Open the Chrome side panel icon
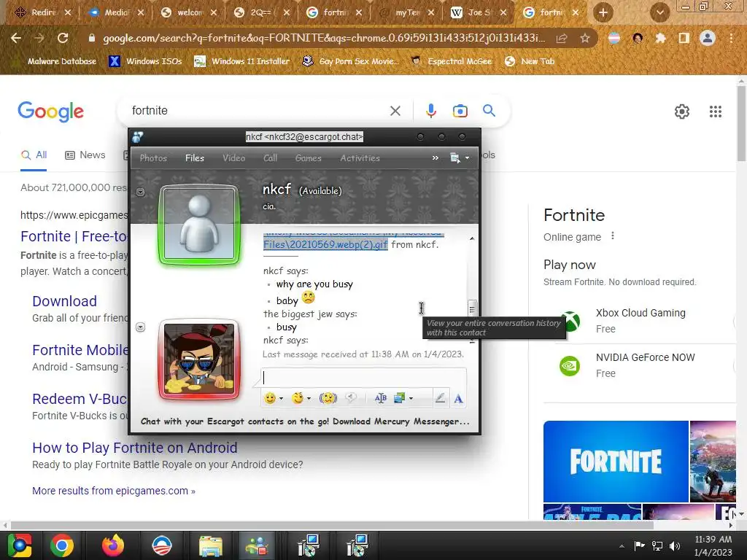This screenshot has height=560, width=747. tap(684, 38)
